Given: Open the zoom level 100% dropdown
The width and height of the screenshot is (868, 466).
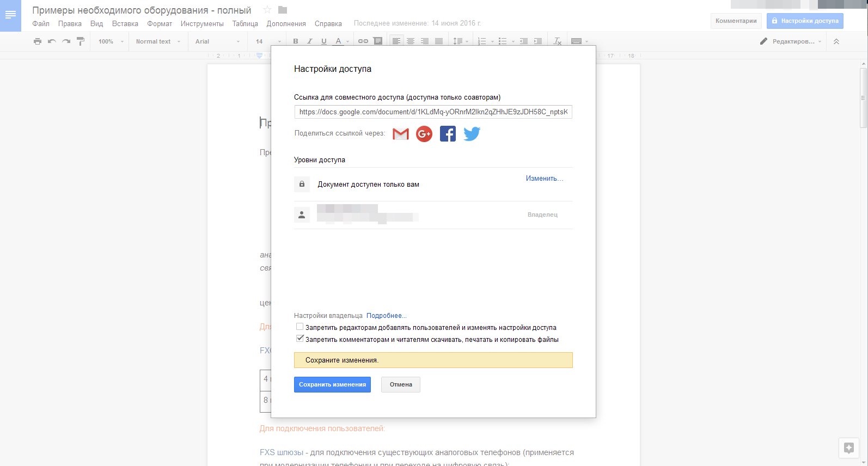Looking at the screenshot, I should click(111, 41).
